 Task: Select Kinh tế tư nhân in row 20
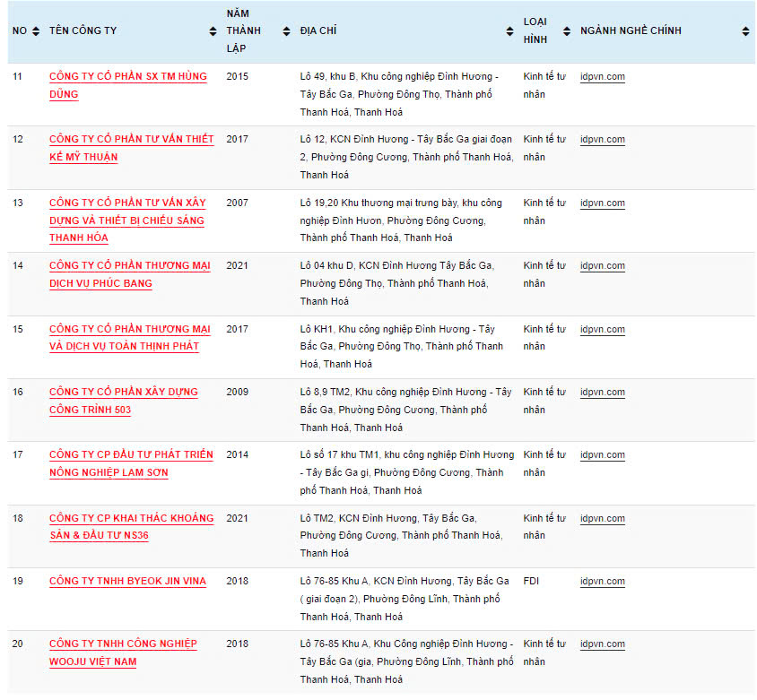544,652
